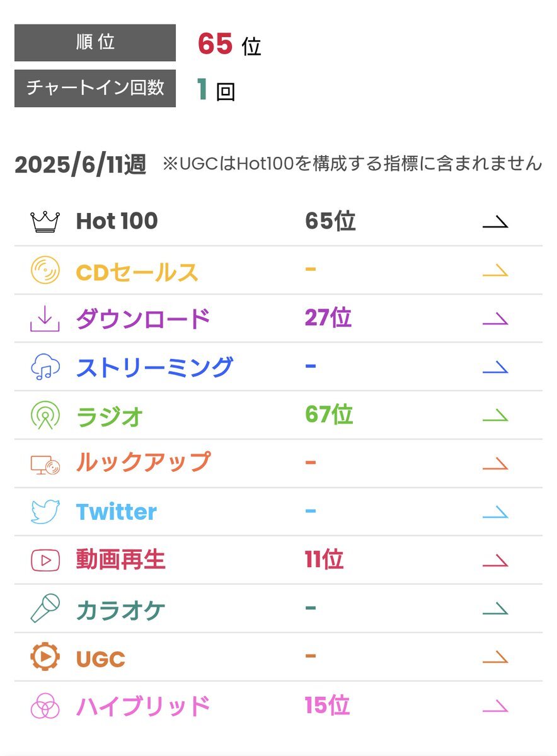Click the ルックアップ monitor disc icon

45,464
